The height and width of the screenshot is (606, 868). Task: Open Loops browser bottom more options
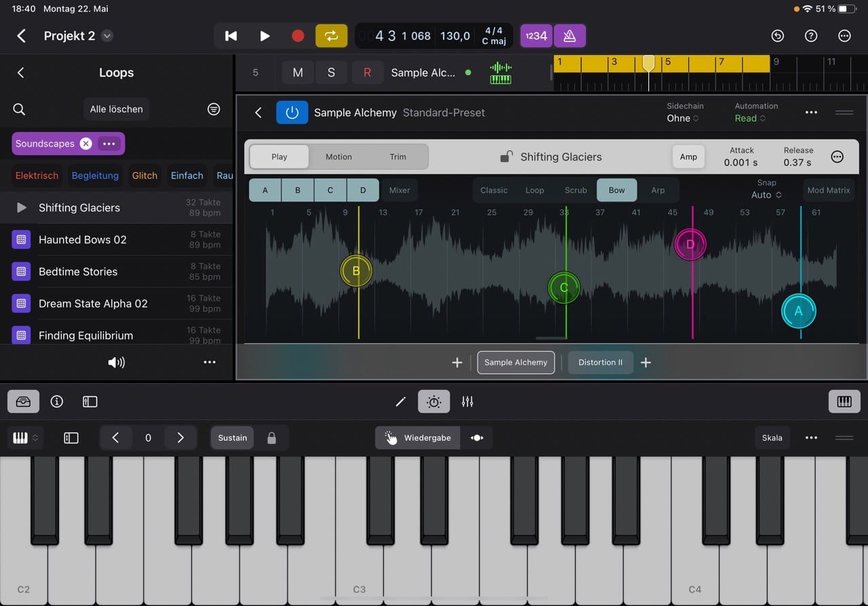click(210, 363)
